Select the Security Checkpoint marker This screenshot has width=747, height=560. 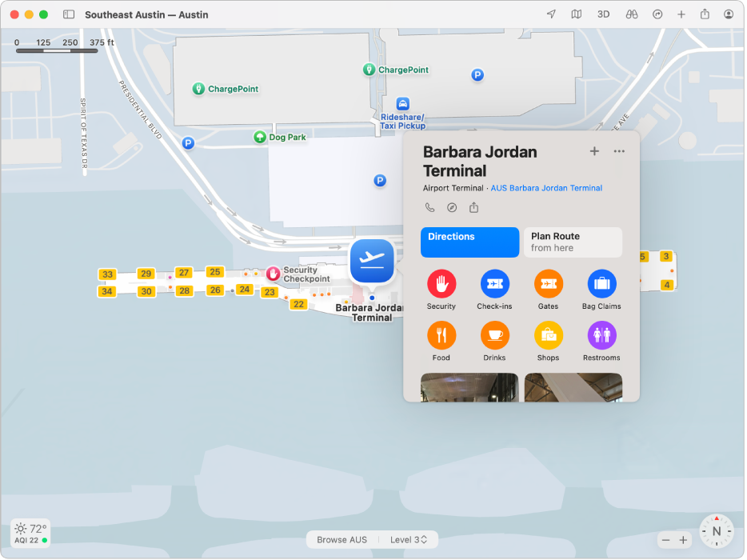pos(273,274)
